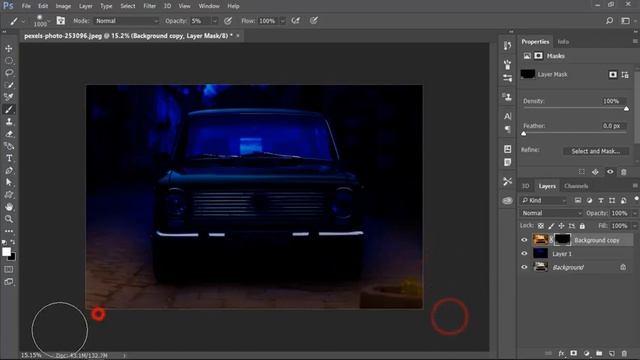Toggle lock all padlock icon
Screen dimensions: 640x360
point(582,226)
